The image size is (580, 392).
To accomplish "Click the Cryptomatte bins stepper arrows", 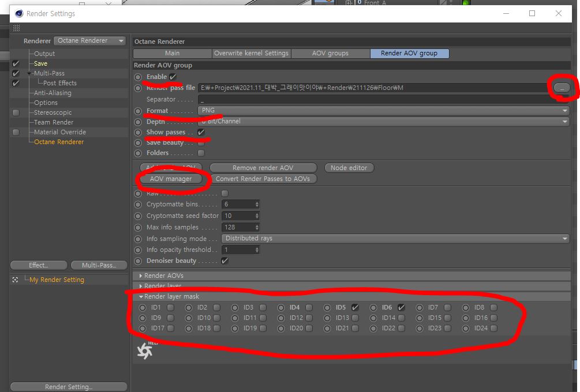I will 257,204.
